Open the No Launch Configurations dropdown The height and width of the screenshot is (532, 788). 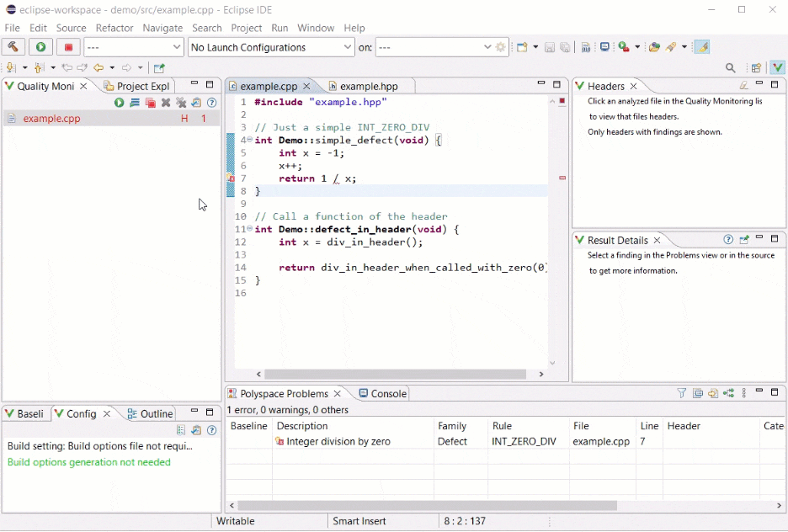(349, 47)
